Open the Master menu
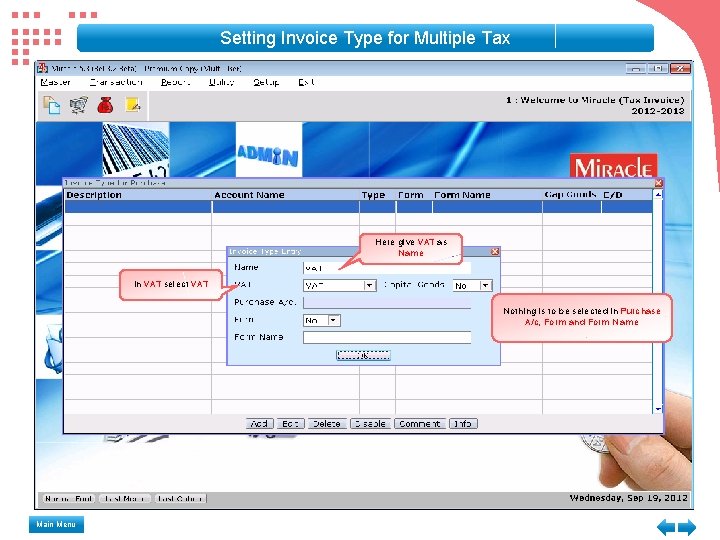Screen dimensions: 720x540 56,82
